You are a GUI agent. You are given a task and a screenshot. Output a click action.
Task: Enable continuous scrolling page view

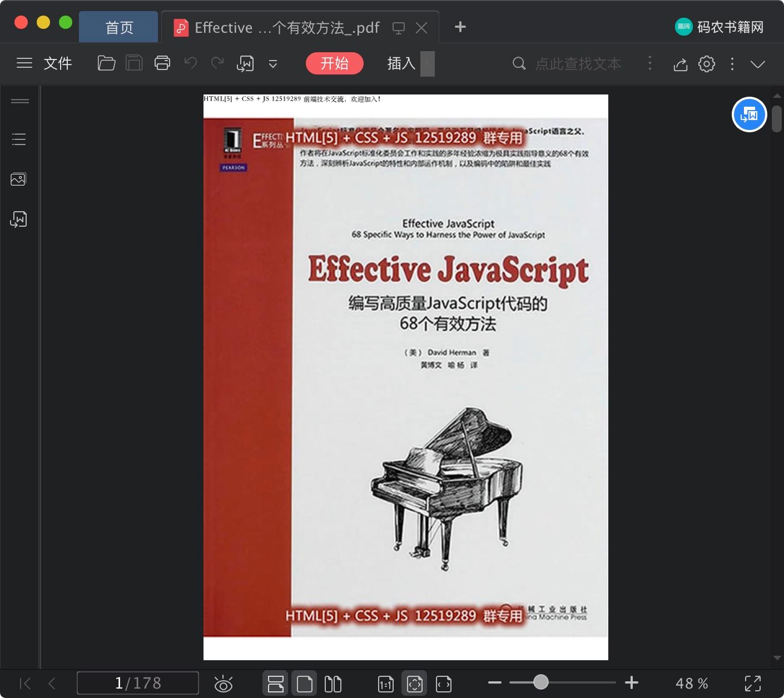(276, 684)
